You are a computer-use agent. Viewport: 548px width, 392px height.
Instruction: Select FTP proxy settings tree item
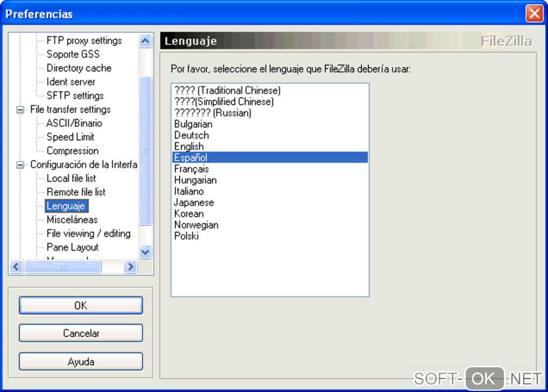coord(84,40)
